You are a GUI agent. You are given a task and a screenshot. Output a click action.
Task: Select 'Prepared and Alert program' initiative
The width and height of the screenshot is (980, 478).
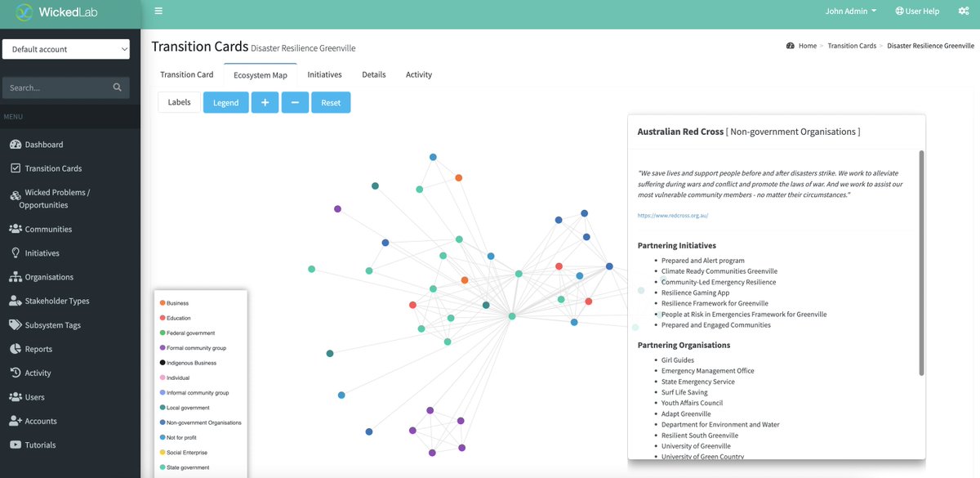pos(703,261)
